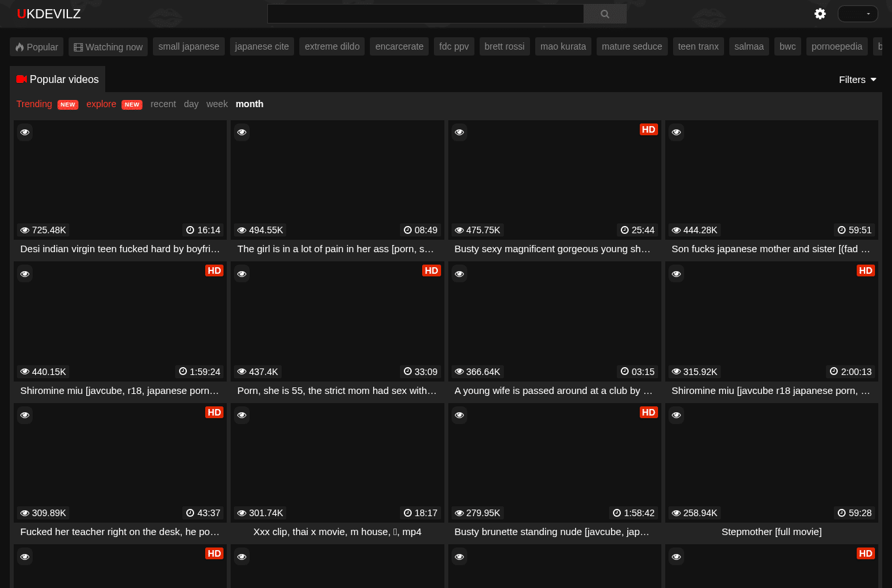
Task: Click the eye icon on the 25:44 video
Action: coord(459,132)
